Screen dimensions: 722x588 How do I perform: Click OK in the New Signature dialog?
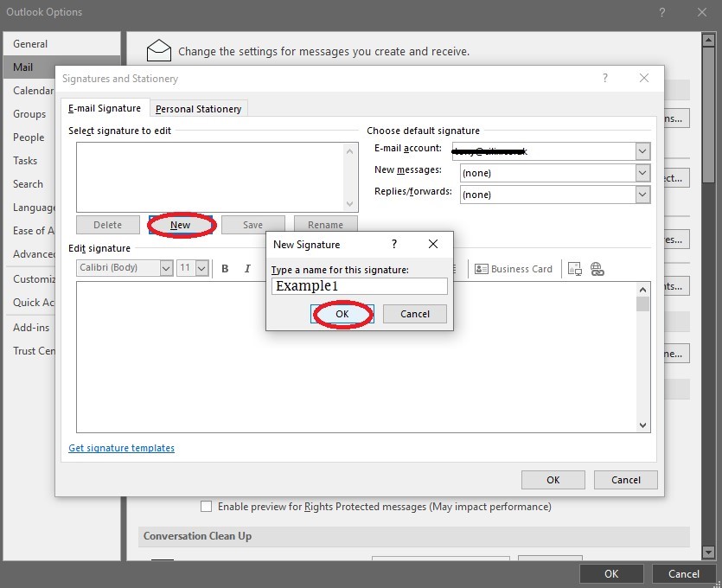coord(342,314)
